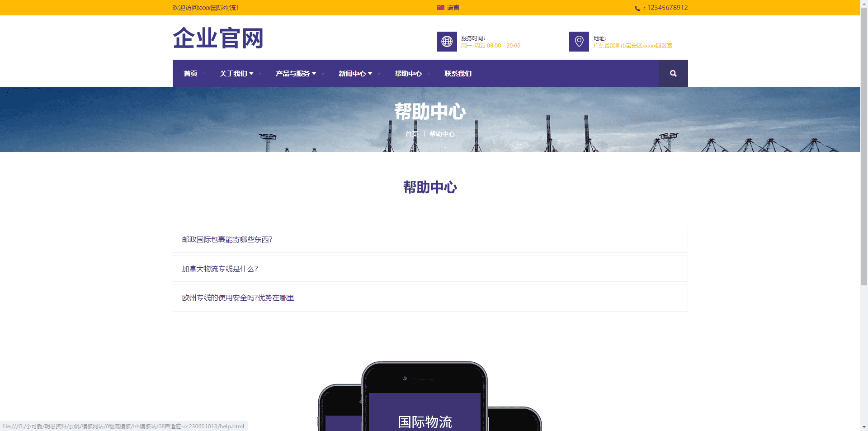Select 帮助中心 in the navigation bar
The image size is (868, 431).
coord(408,73)
